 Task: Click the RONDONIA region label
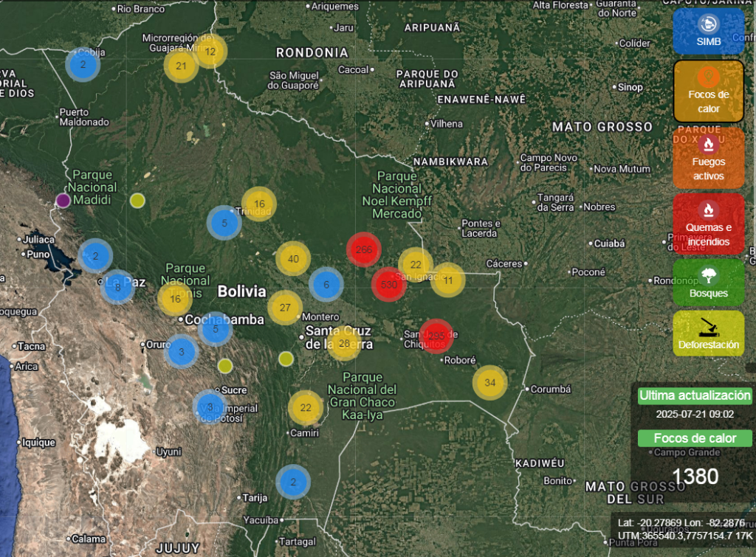click(x=312, y=52)
